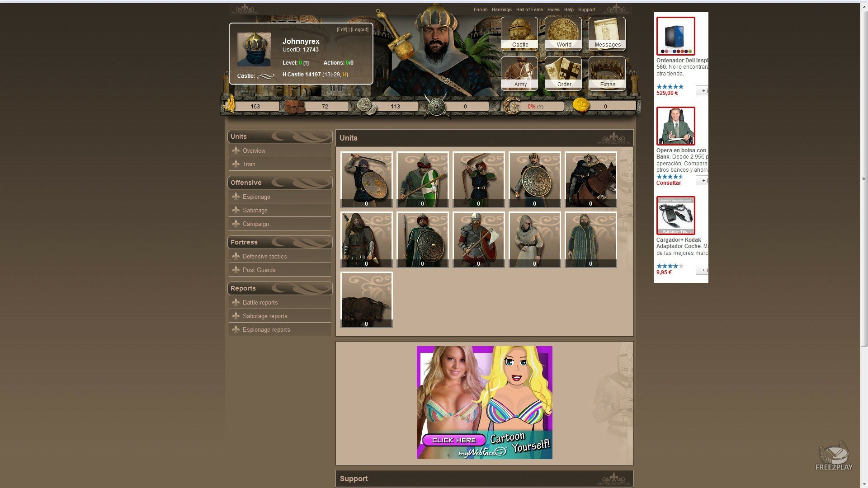Image resolution: width=868 pixels, height=488 pixels.
Task: Open Espionage in the Offensive menu
Action: point(256,197)
